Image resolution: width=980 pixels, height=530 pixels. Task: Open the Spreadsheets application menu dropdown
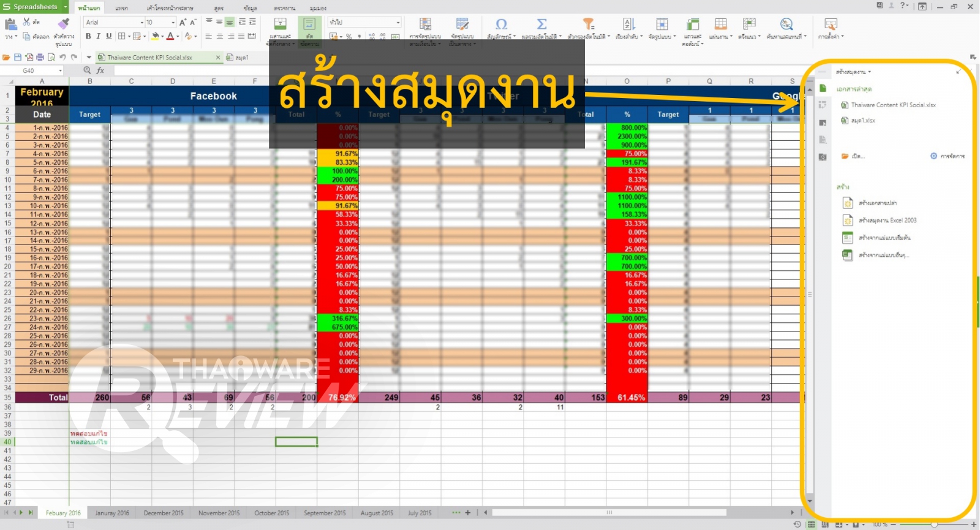66,7
